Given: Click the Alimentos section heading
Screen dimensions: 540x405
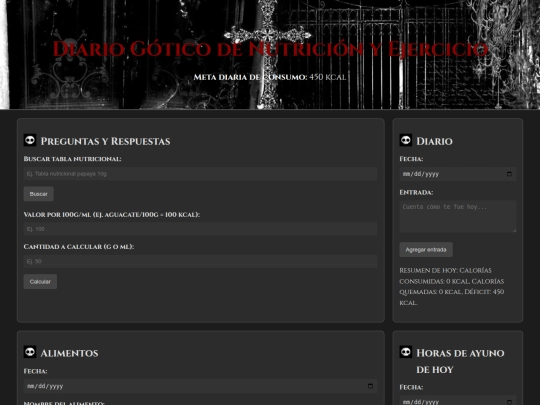Looking at the screenshot, I should (x=69, y=353).
